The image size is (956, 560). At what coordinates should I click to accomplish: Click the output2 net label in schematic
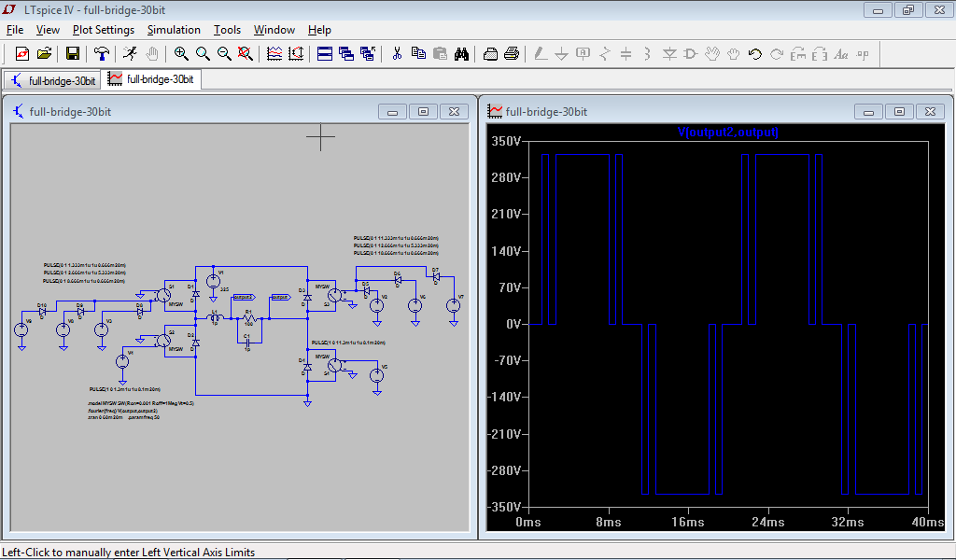click(x=244, y=298)
